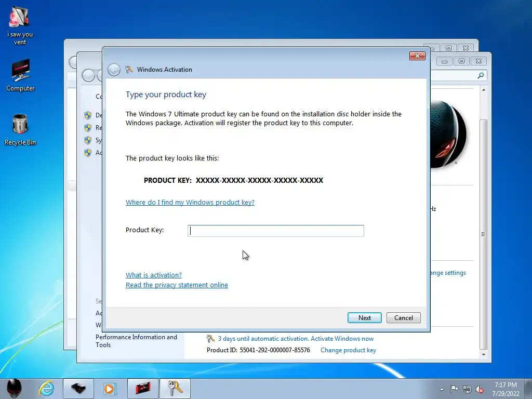Screen dimensions: 532x399
Task: Click Product ID 55041-292-0000007-85576 text
Action: (x=258, y=350)
